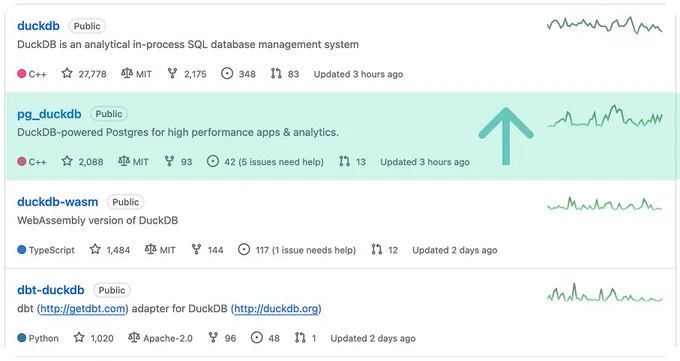680x361 pixels.
Task: Click the MIT license scale icon for duckdb-wasm
Action: 150,249
